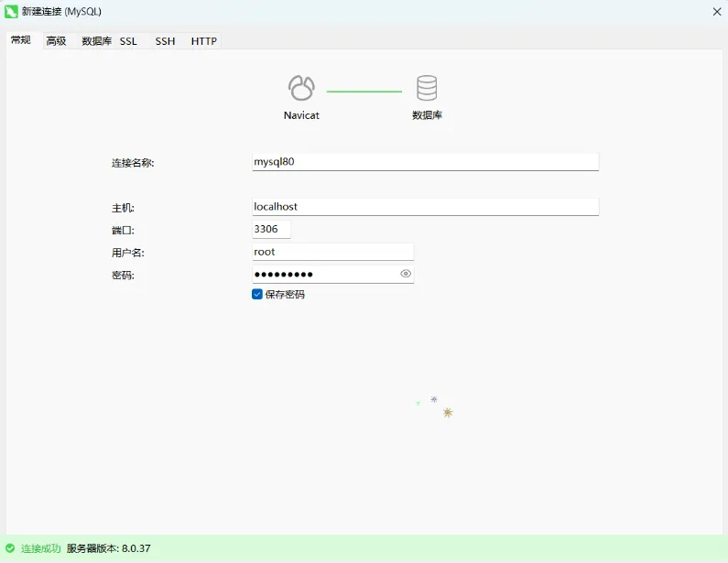Click the 主机: label
The image size is (728, 563).
click(123, 208)
